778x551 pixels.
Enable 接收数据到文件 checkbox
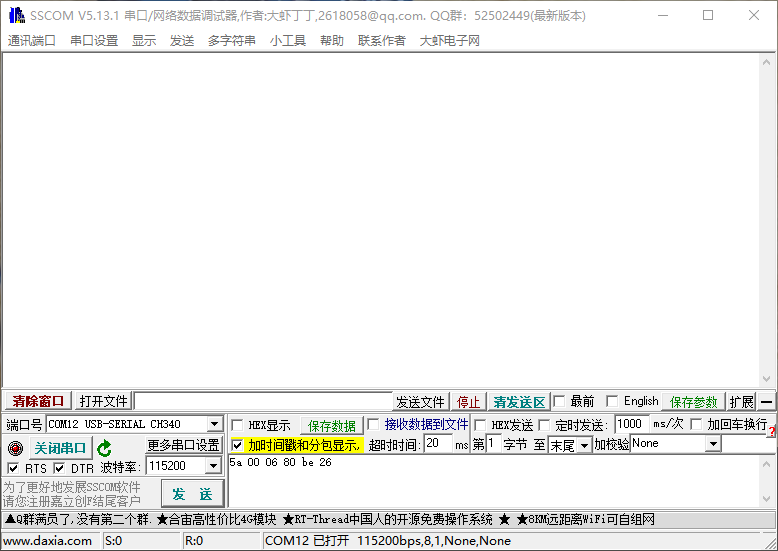click(373, 424)
